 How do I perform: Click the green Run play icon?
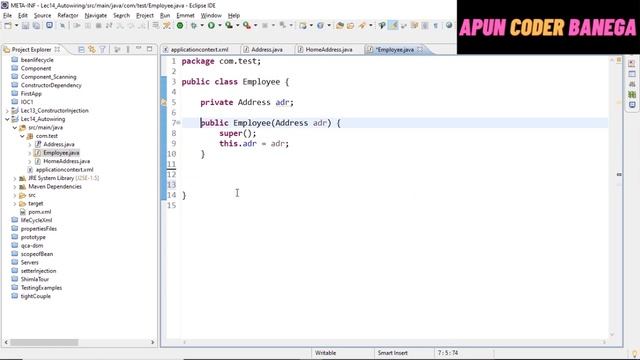pos(211,25)
